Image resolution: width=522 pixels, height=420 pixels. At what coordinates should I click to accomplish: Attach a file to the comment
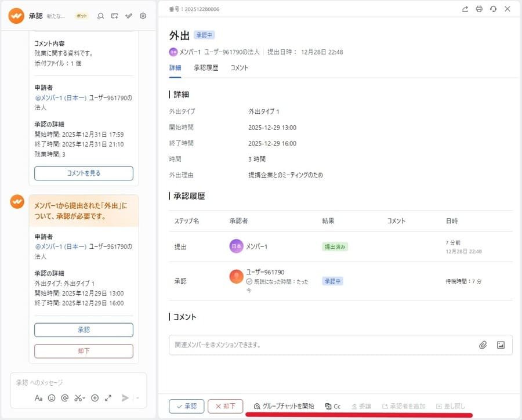(484, 345)
